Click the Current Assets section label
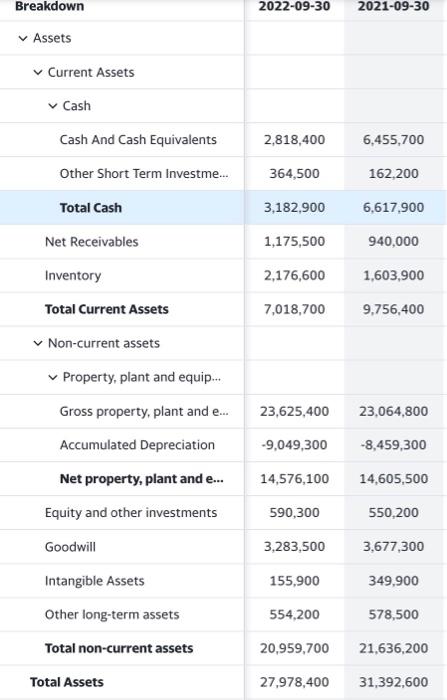Screen dimensions: 447x700 [91, 72]
